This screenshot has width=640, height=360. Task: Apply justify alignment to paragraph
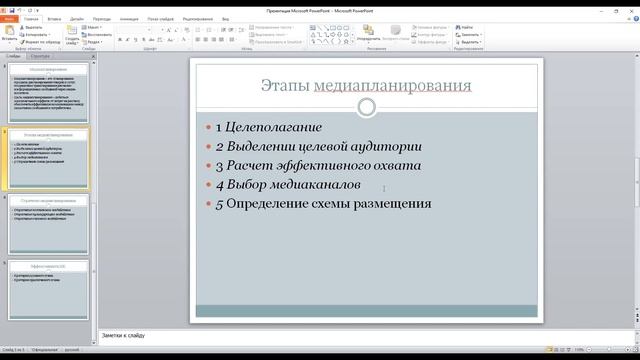(x=221, y=40)
